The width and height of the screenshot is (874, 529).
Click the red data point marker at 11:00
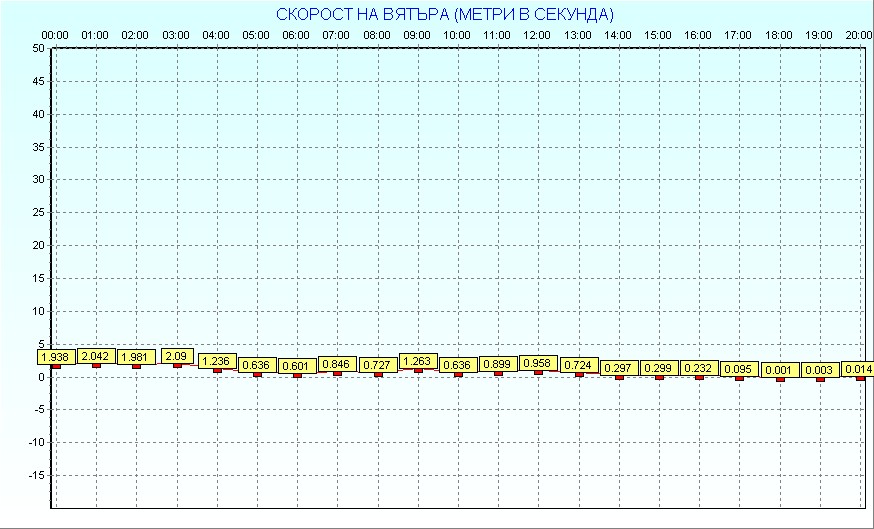(498, 373)
